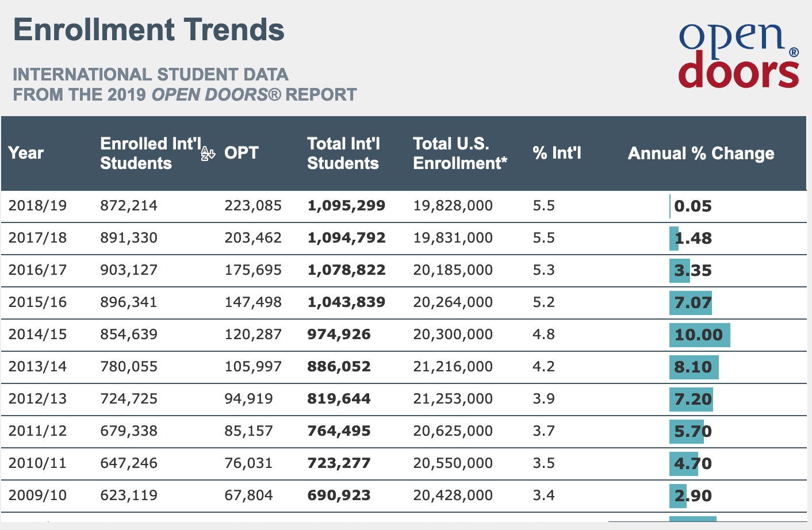This screenshot has height=530, width=812.
Task: Click the 0.05 annual change value
Action: (x=692, y=206)
